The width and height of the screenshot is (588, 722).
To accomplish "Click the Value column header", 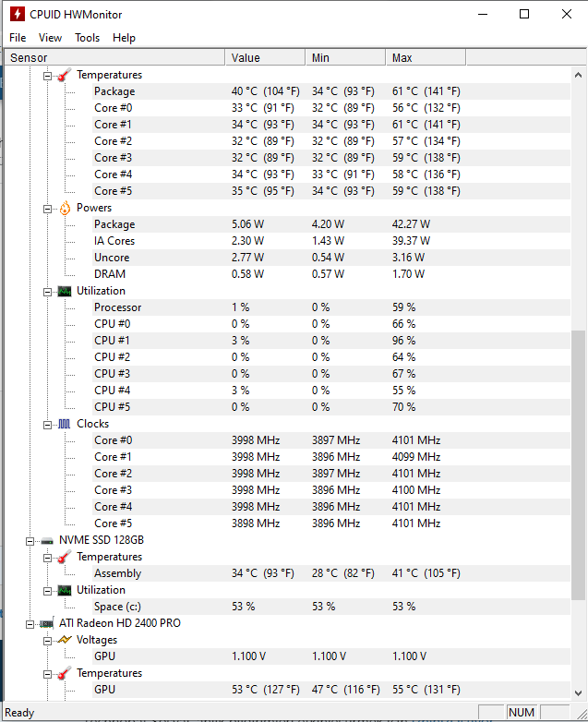I will (x=264, y=57).
